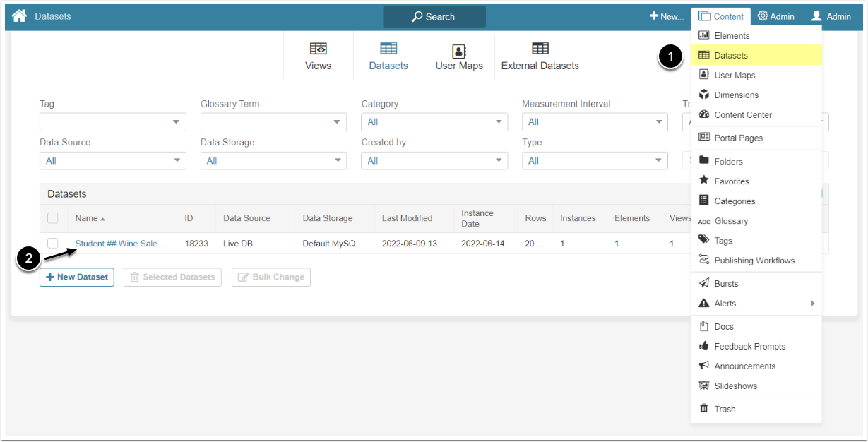868x442 pixels.
Task: Sort the table by Name column
Action: pyautogui.click(x=87, y=218)
